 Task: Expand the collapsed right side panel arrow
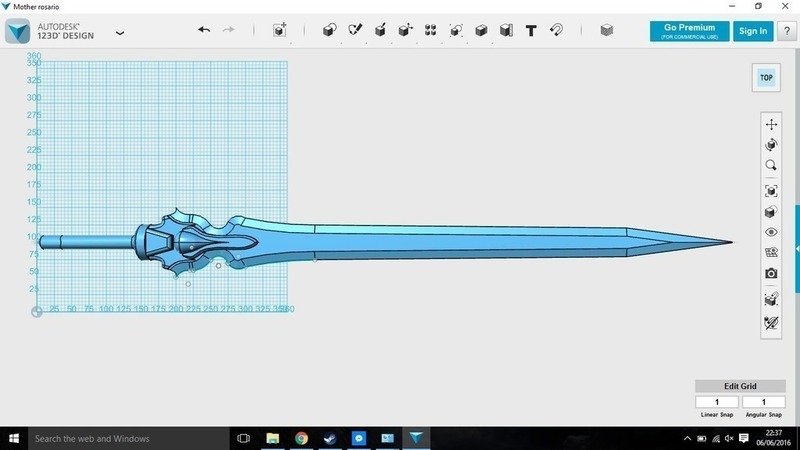click(x=796, y=247)
